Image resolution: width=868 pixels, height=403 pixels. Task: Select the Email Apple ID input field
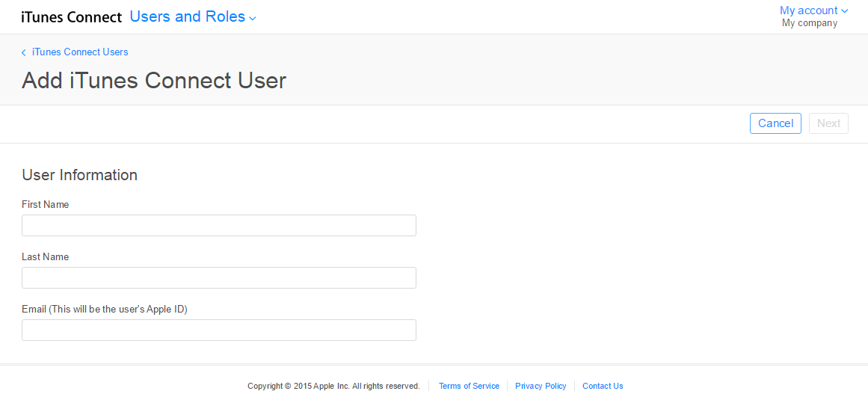coord(218,330)
